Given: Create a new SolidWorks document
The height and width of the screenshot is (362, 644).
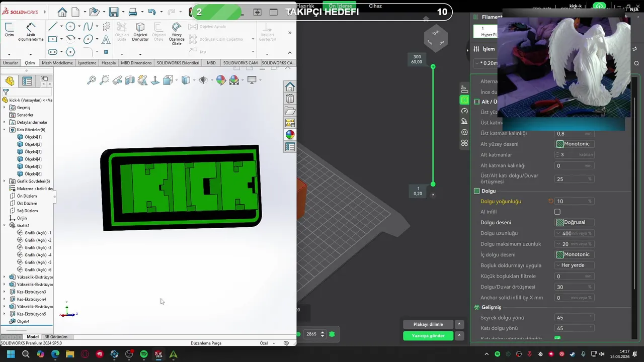Looking at the screenshot, I should (75, 12).
